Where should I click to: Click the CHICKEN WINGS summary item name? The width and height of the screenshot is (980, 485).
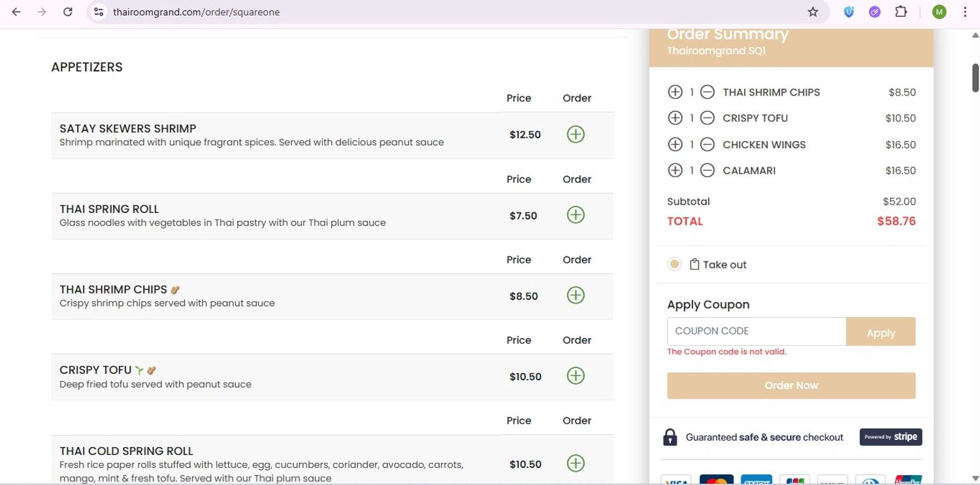(764, 144)
